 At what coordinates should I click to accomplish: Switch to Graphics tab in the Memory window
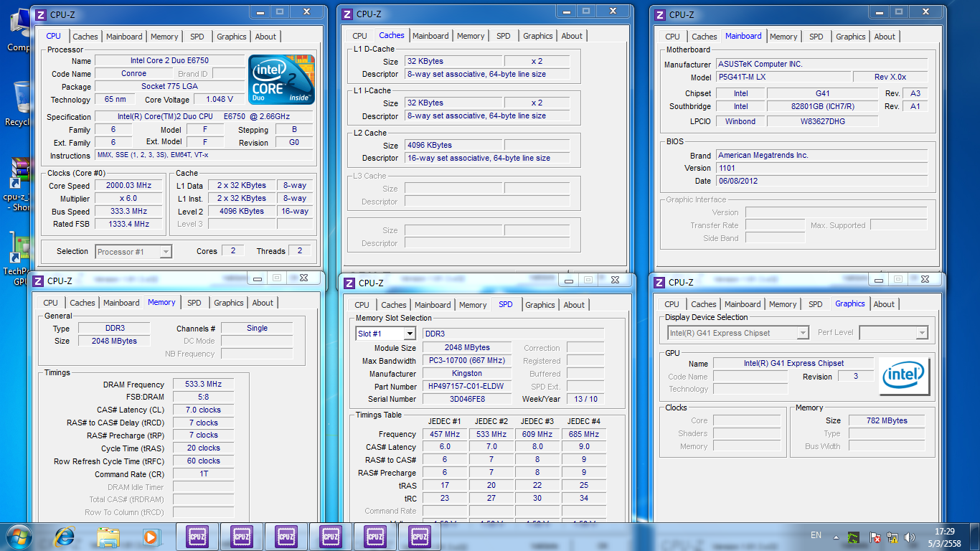click(x=229, y=303)
